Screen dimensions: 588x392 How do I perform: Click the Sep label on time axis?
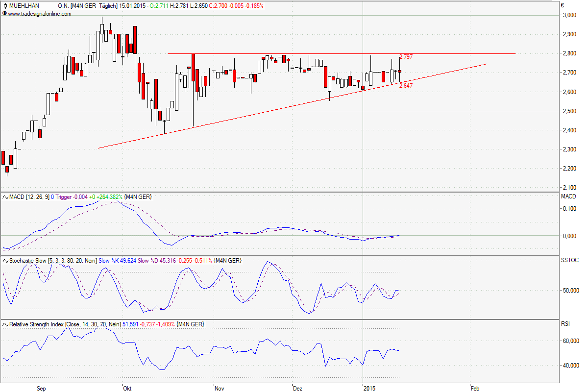41,389
